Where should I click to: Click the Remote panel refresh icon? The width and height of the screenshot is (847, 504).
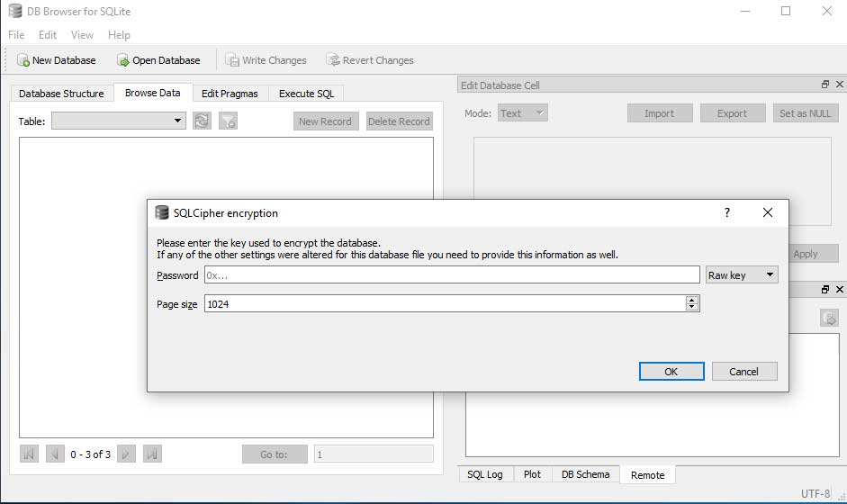pyautogui.click(x=829, y=318)
